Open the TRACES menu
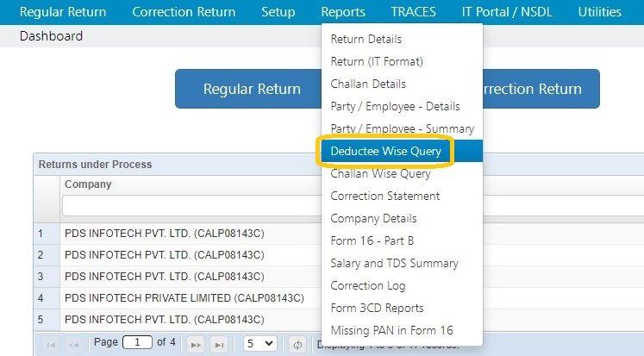The height and width of the screenshot is (356, 644). 413,12
